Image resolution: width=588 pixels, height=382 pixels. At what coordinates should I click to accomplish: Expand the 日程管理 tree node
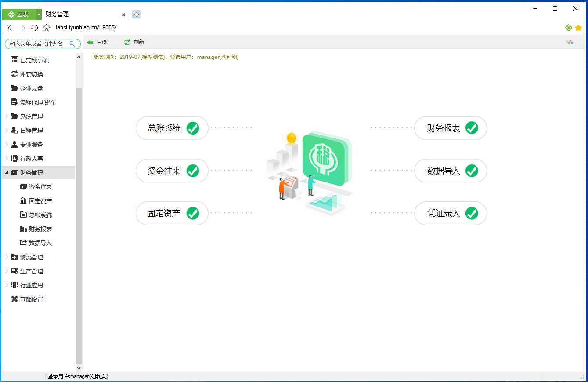(7, 130)
